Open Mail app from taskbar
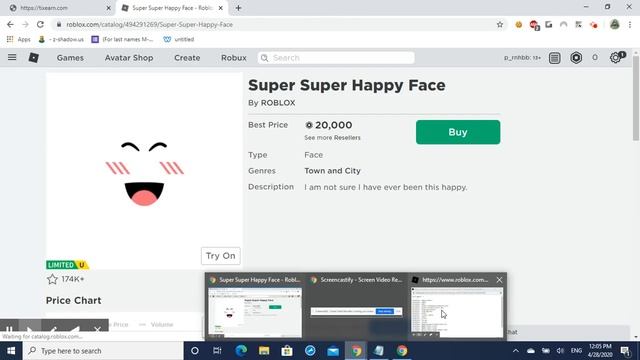Screen dimensions: 640x360 [333, 351]
